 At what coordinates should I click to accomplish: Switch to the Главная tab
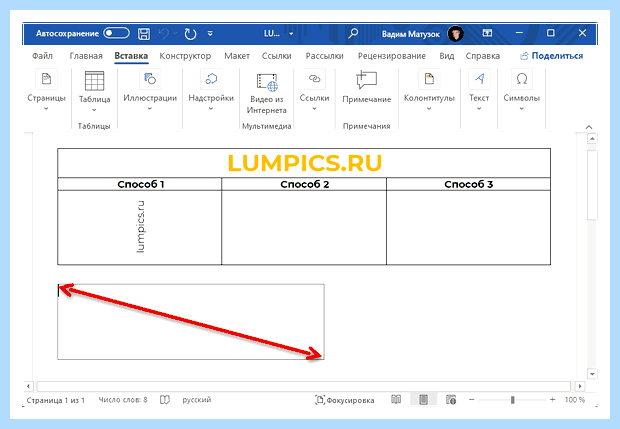coord(86,56)
